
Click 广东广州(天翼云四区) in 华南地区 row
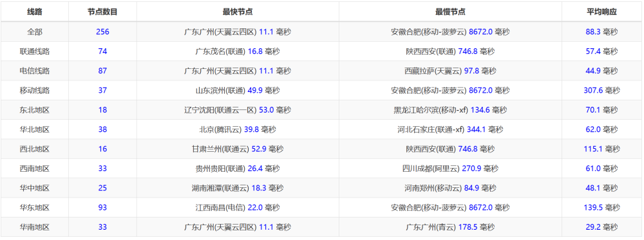tap(220, 227)
